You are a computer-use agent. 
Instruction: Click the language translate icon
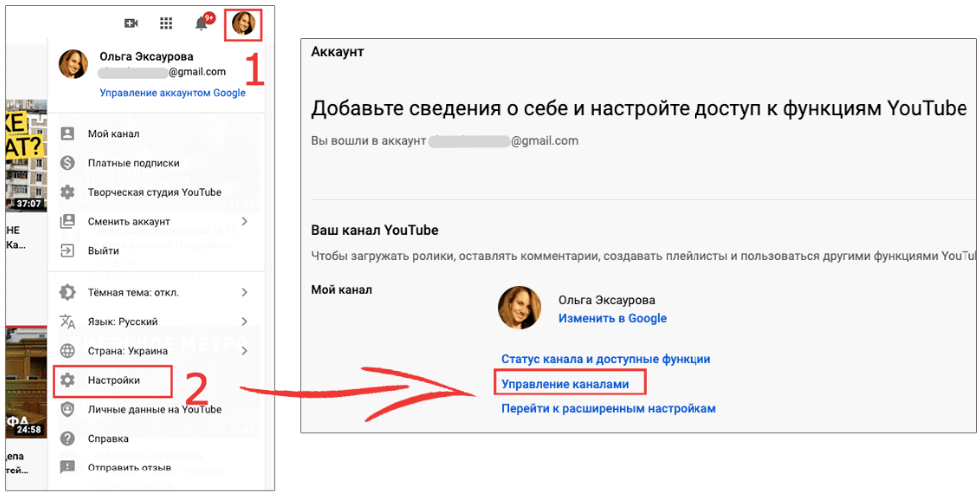67,321
